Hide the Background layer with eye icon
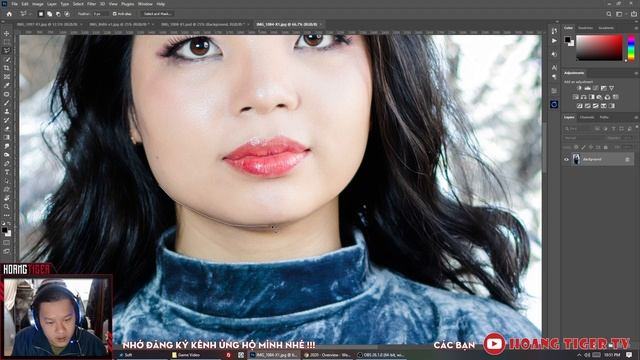The image size is (640, 360). tap(566, 160)
